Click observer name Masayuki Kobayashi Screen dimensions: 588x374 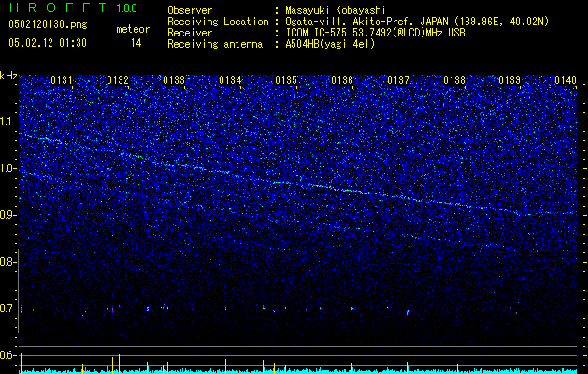pos(336,10)
